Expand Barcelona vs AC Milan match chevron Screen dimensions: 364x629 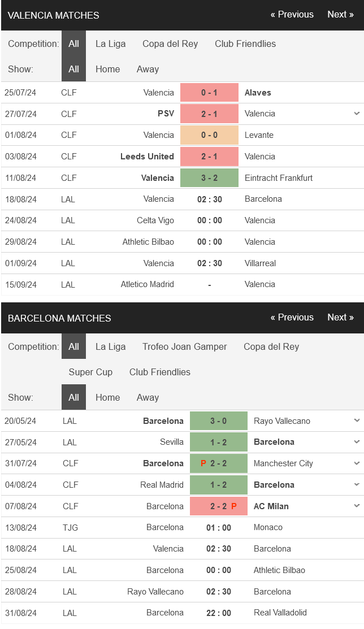pos(357,505)
